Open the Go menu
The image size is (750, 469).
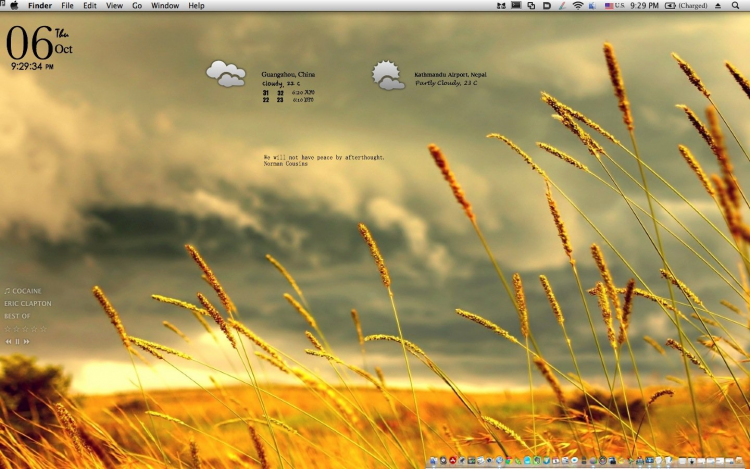[x=136, y=5]
